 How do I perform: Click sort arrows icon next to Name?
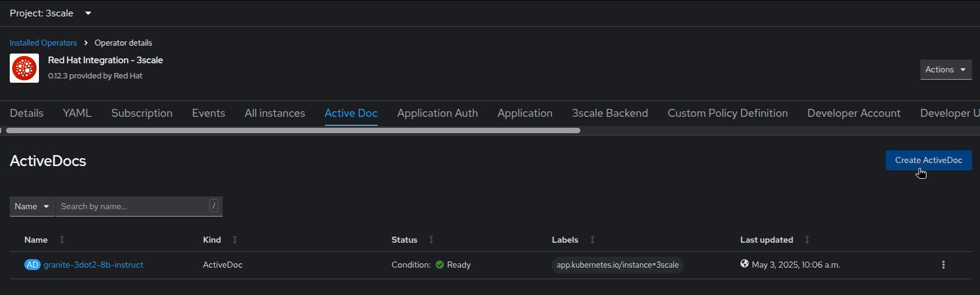62,240
